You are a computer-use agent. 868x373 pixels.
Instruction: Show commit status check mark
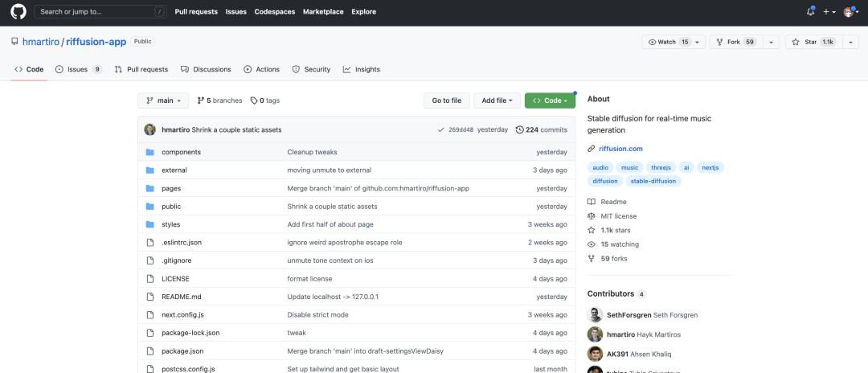(x=440, y=129)
